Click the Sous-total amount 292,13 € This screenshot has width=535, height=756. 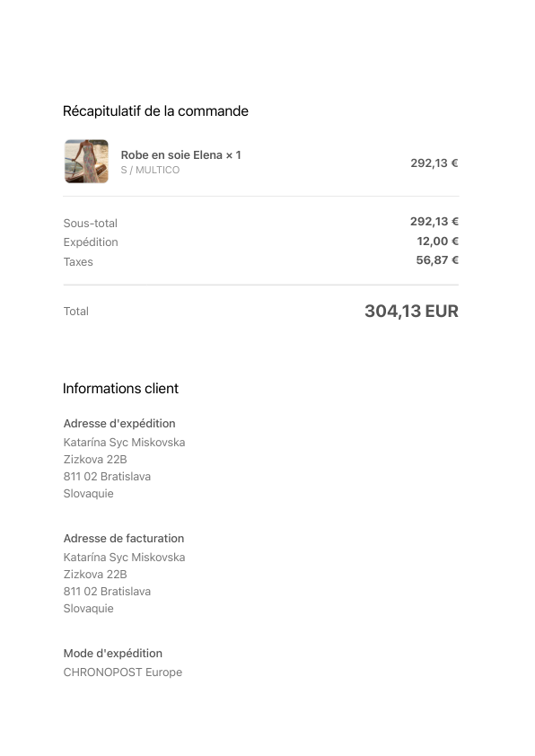coord(434,221)
